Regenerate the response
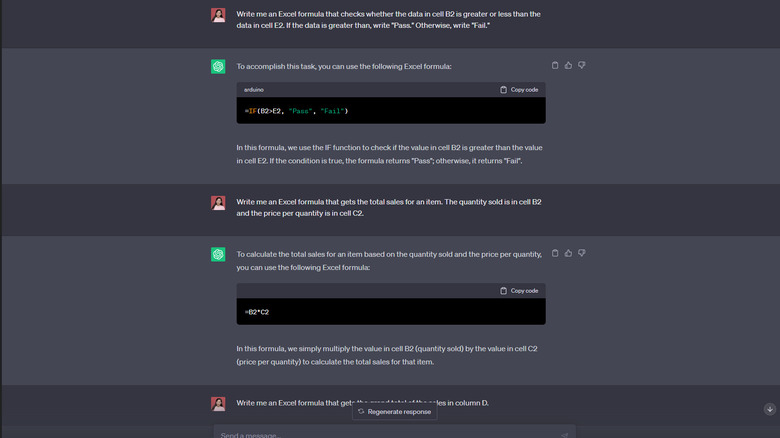Screen dimensions: 780x438 [x=395, y=411]
